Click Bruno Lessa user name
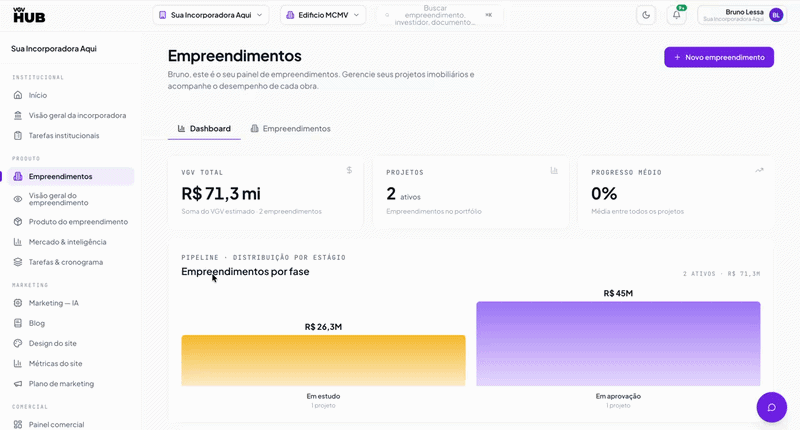 tap(744, 12)
